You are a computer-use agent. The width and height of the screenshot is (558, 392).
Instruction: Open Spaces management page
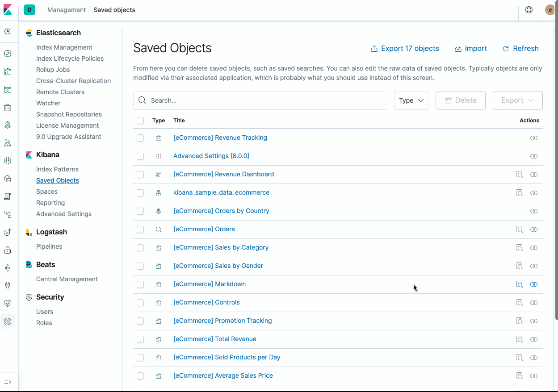coord(47,192)
